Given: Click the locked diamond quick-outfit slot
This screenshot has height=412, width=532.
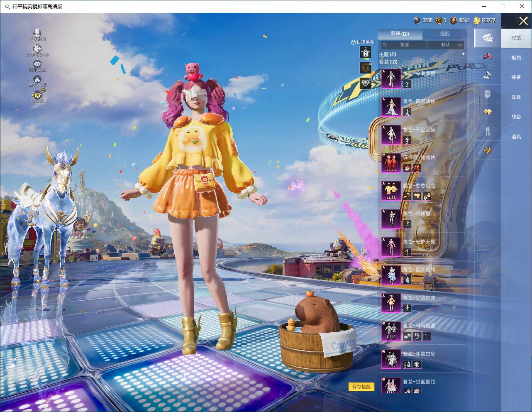Looking at the screenshot, I should (x=365, y=82).
